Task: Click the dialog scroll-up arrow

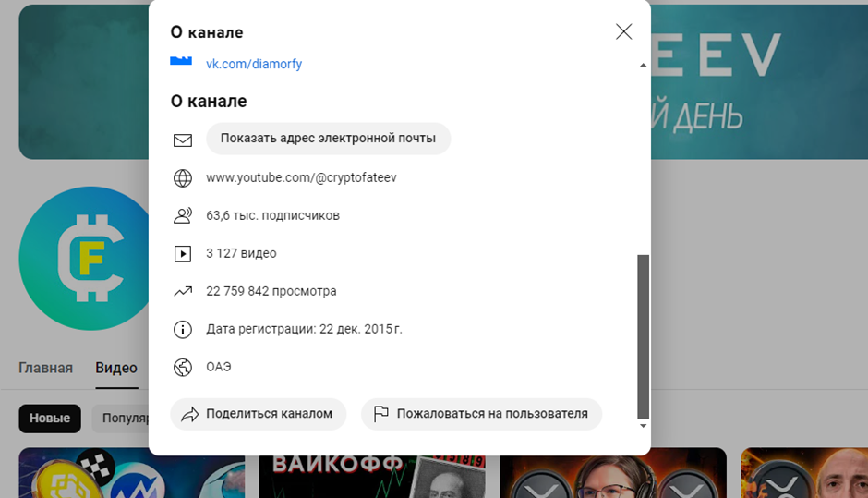Action: 643,65
